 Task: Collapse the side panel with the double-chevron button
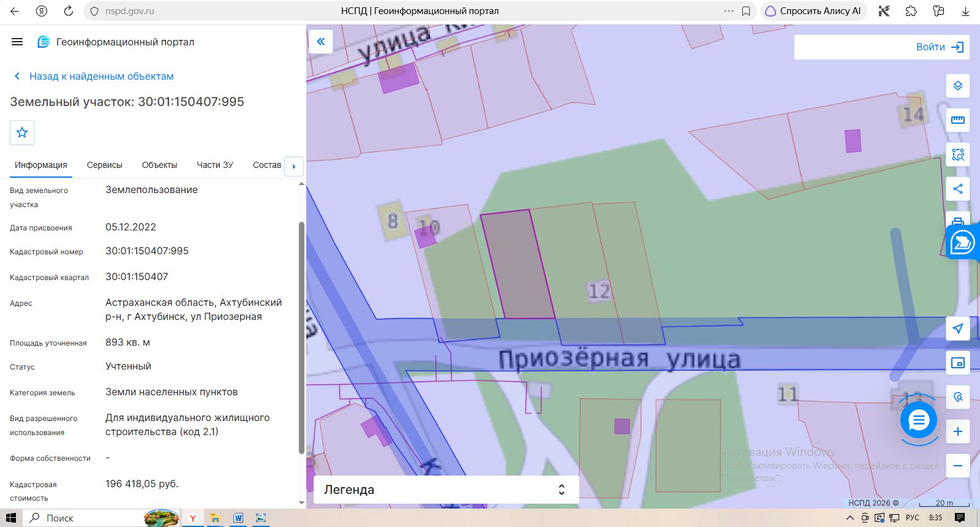pyautogui.click(x=320, y=42)
